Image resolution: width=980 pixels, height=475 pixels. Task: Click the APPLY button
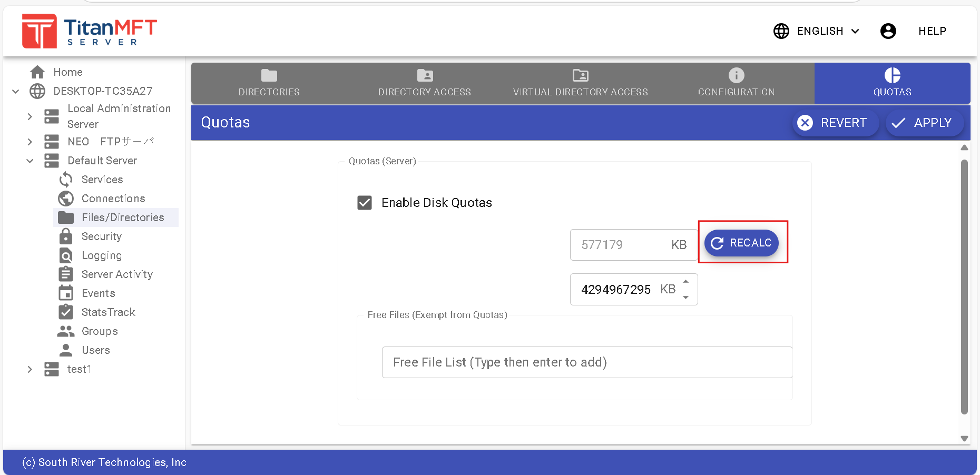924,123
